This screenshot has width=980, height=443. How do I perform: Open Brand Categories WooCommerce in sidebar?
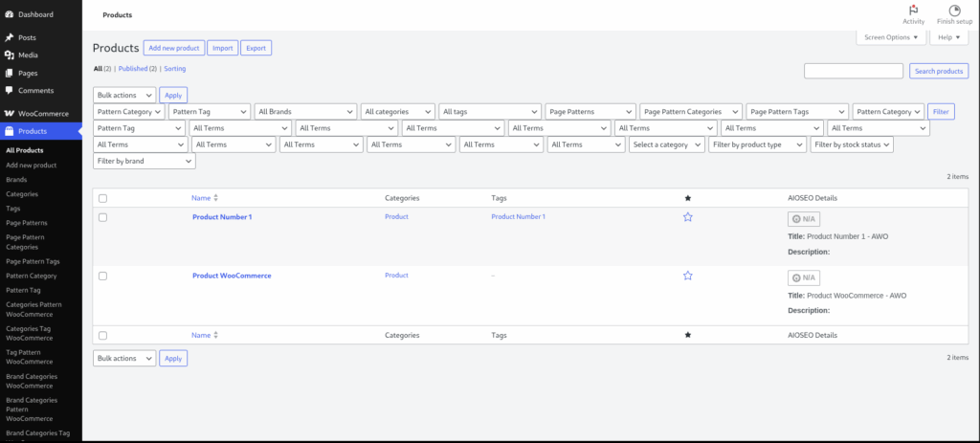point(32,381)
